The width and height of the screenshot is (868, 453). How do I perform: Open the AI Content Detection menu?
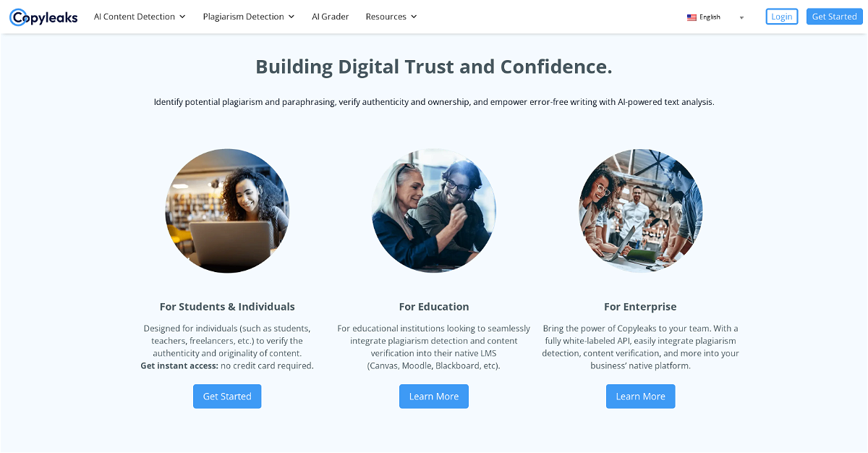[x=140, y=17]
